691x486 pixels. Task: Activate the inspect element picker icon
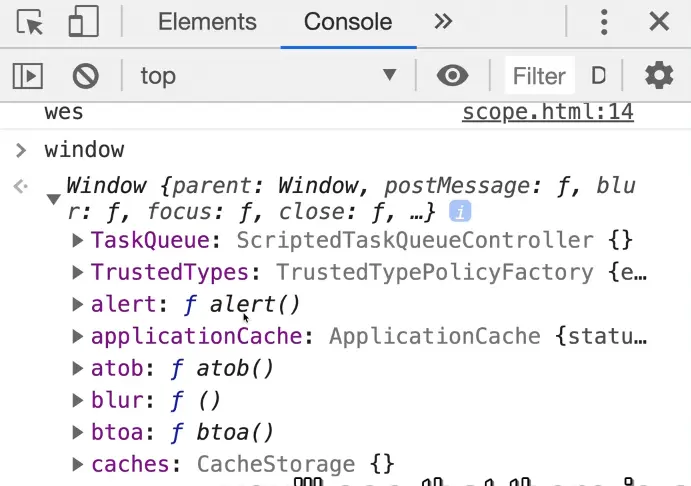pyautogui.click(x=31, y=22)
